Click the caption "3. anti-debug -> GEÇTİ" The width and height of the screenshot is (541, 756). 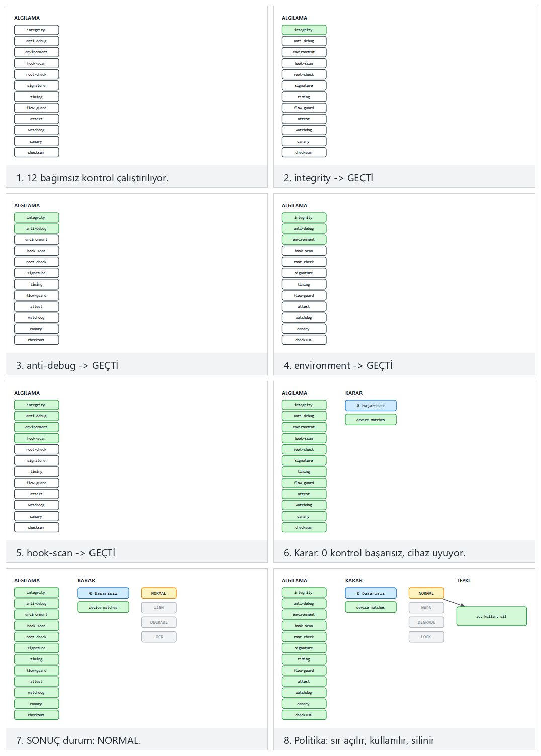pos(67,365)
